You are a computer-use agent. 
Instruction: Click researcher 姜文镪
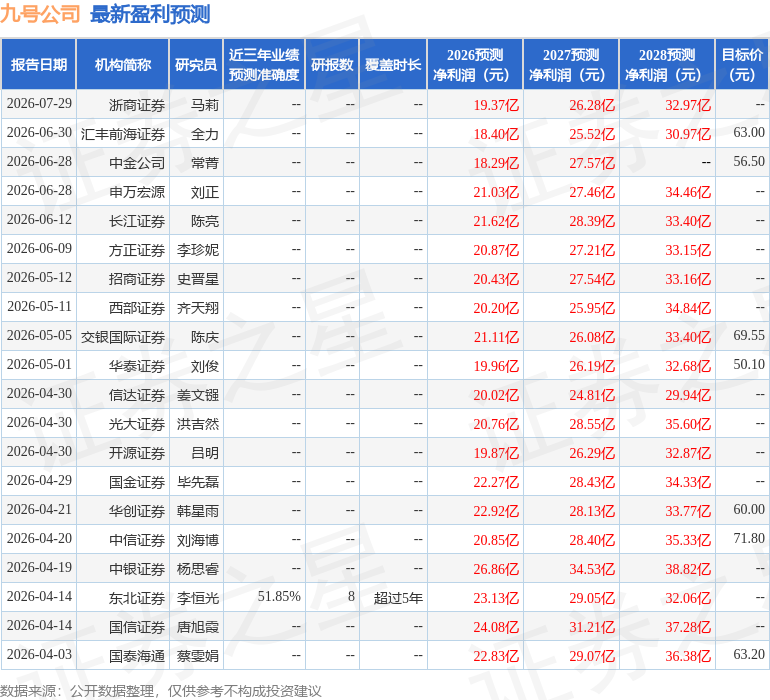[x=197, y=394]
